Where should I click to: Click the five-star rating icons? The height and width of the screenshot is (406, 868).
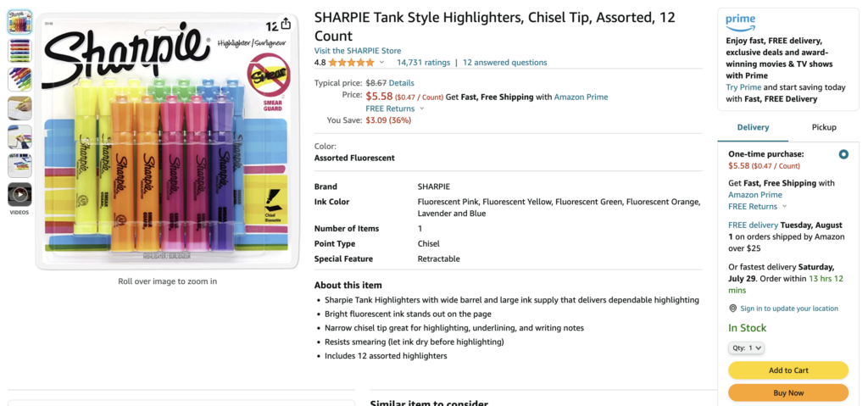pyautogui.click(x=351, y=63)
